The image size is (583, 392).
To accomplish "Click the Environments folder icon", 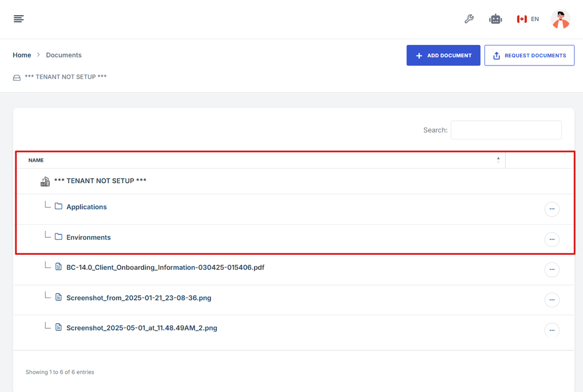I will [x=59, y=237].
